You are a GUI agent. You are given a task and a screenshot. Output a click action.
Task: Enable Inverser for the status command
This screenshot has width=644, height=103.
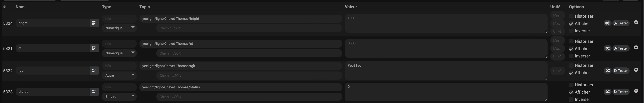coord(571,100)
